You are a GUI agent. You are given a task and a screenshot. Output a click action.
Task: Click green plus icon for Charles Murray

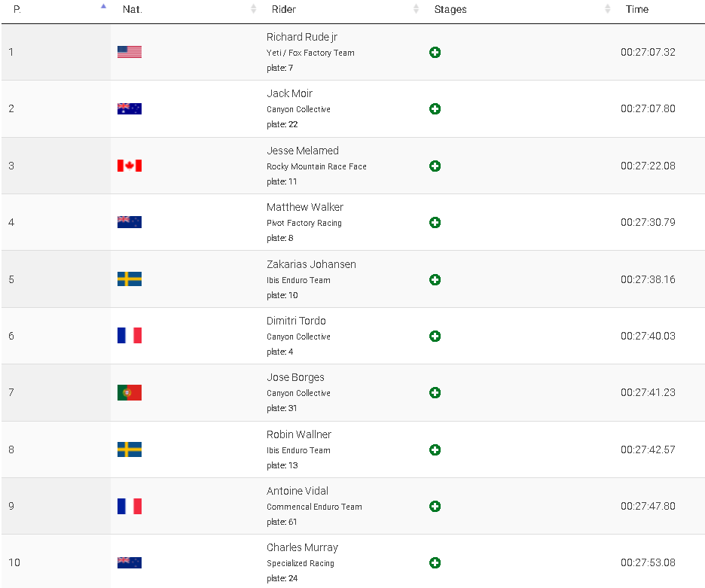pyautogui.click(x=435, y=563)
